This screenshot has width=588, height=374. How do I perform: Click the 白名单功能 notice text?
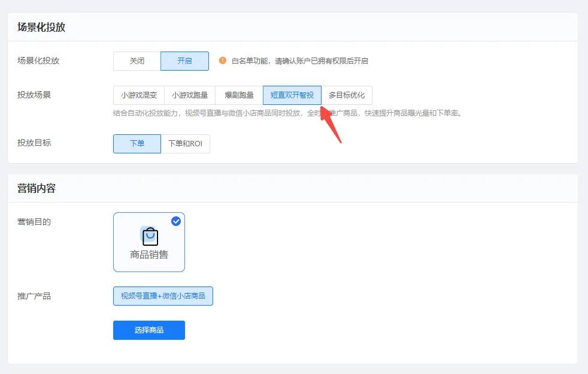coord(299,61)
